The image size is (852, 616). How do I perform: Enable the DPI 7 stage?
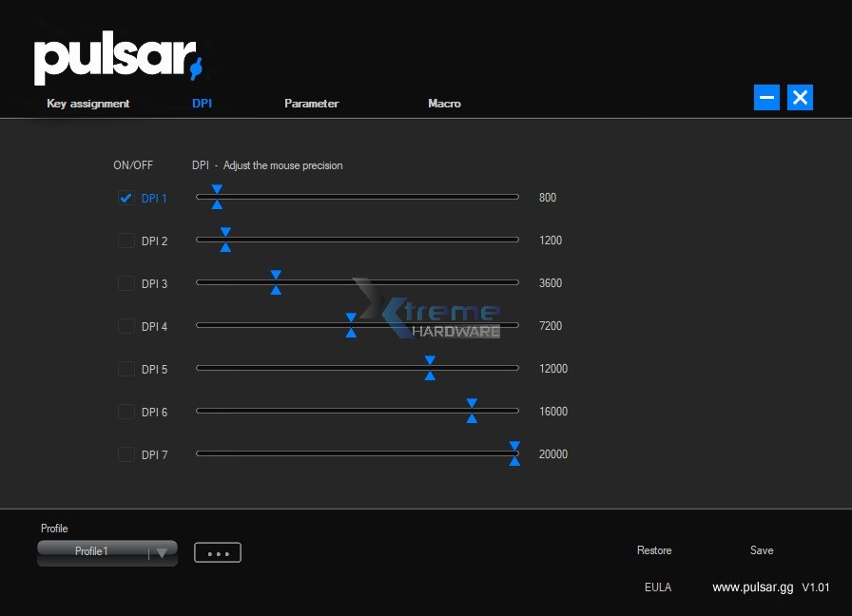pyautogui.click(x=126, y=454)
